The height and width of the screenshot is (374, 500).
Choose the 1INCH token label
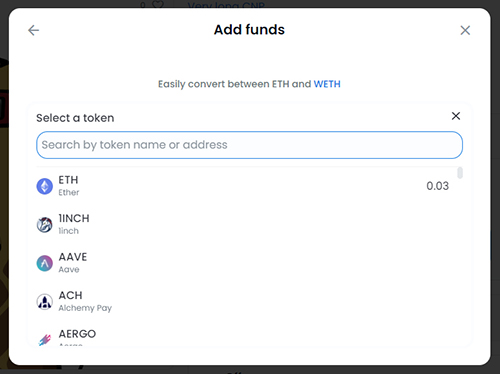click(74, 218)
